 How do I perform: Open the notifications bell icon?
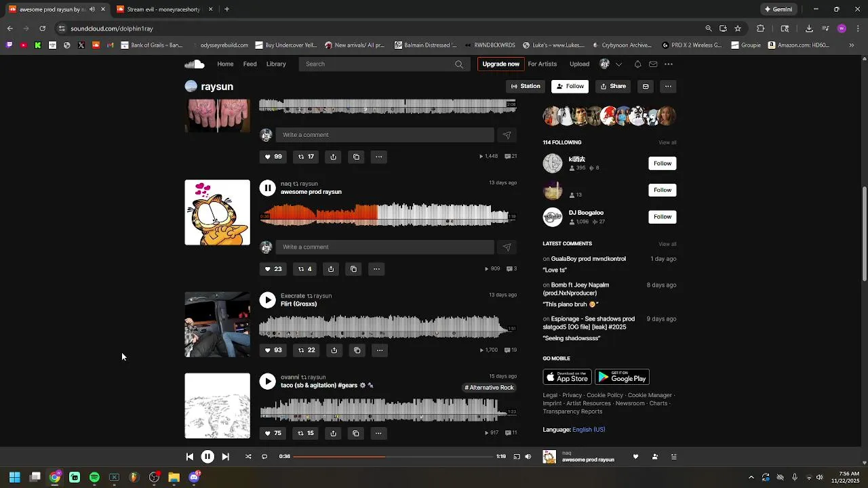click(x=637, y=64)
